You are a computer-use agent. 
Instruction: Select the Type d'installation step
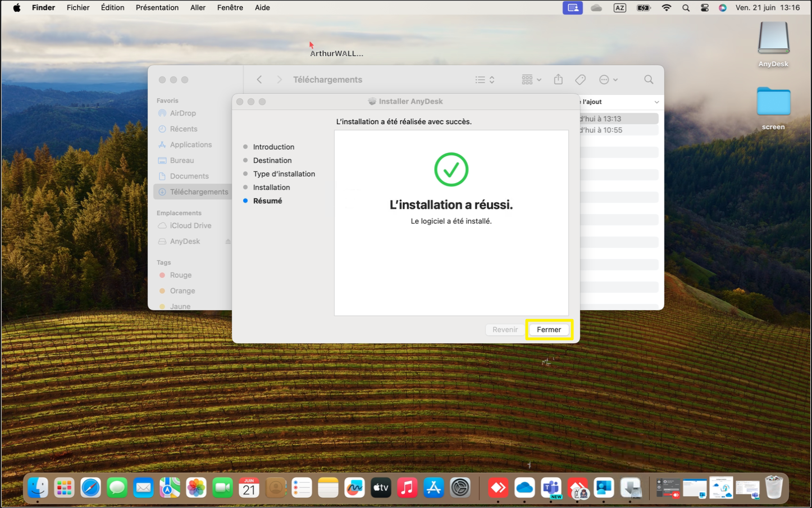tap(284, 174)
